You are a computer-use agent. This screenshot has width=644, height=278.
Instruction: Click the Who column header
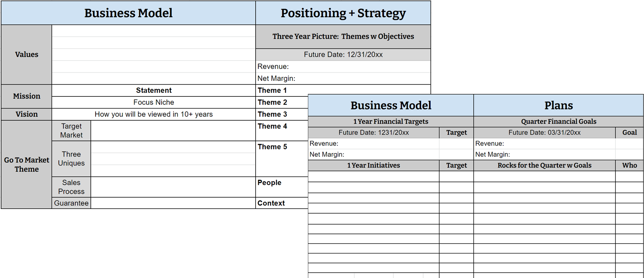(629, 165)
